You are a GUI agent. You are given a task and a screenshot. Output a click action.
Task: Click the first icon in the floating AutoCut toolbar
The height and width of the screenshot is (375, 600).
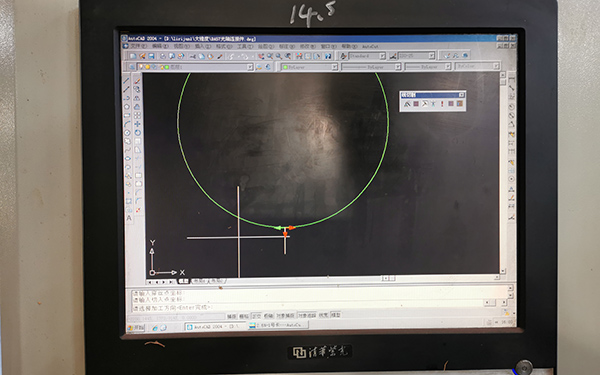tap(407, 104)
